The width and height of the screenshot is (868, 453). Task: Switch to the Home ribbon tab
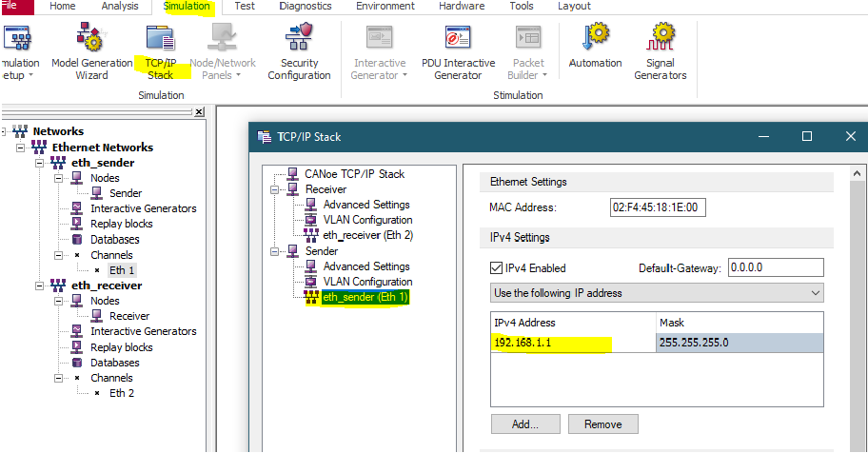(x=62, y=6)
